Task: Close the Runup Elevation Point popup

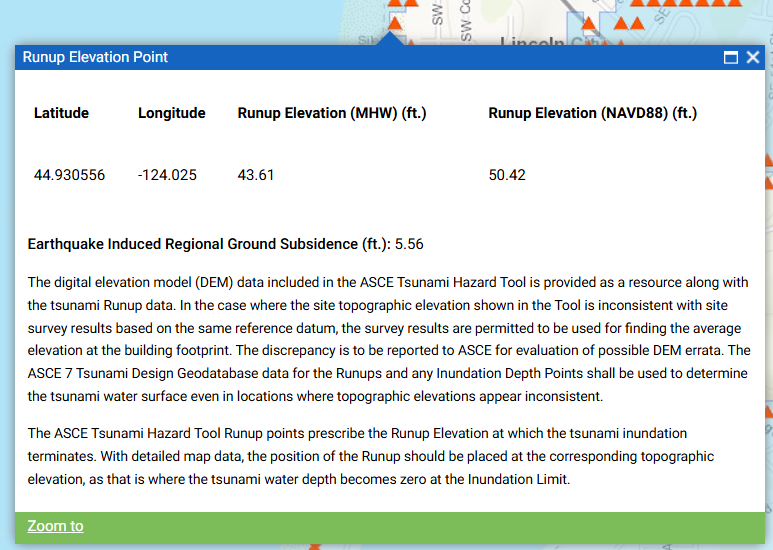Action: point(753,58)
